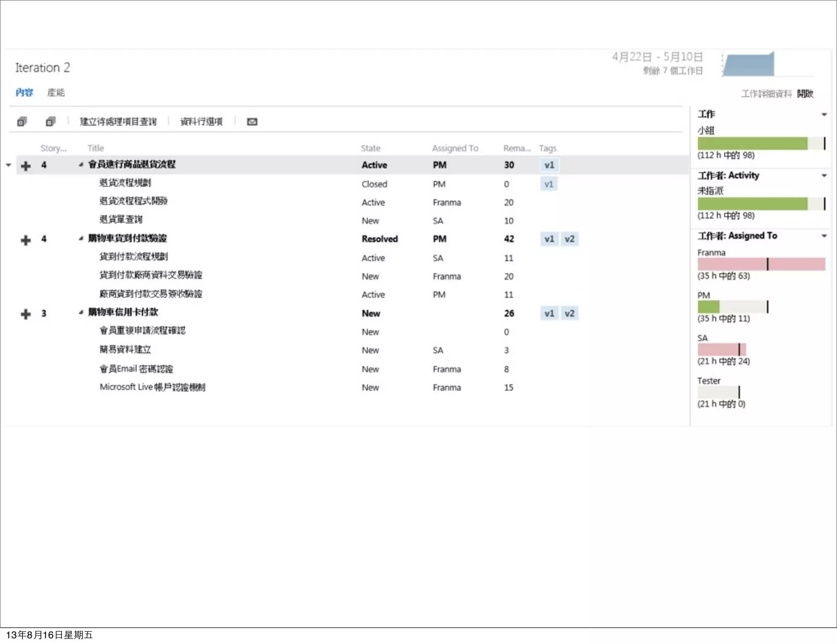
Task: Click the collapse all icon in toolbar
Action: coord(50,121)
